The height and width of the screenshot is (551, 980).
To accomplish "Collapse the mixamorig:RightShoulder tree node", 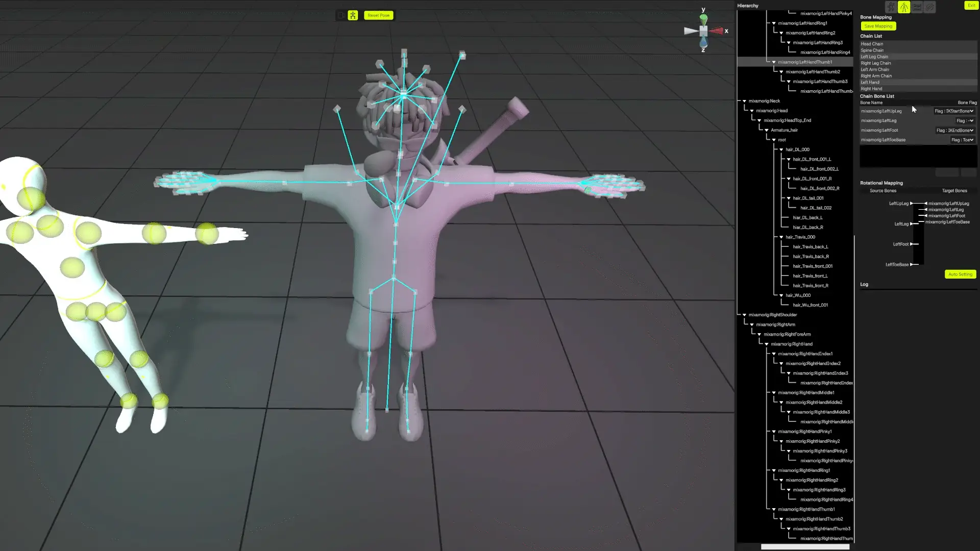I will pyautogui.click(x=744, y=315).
